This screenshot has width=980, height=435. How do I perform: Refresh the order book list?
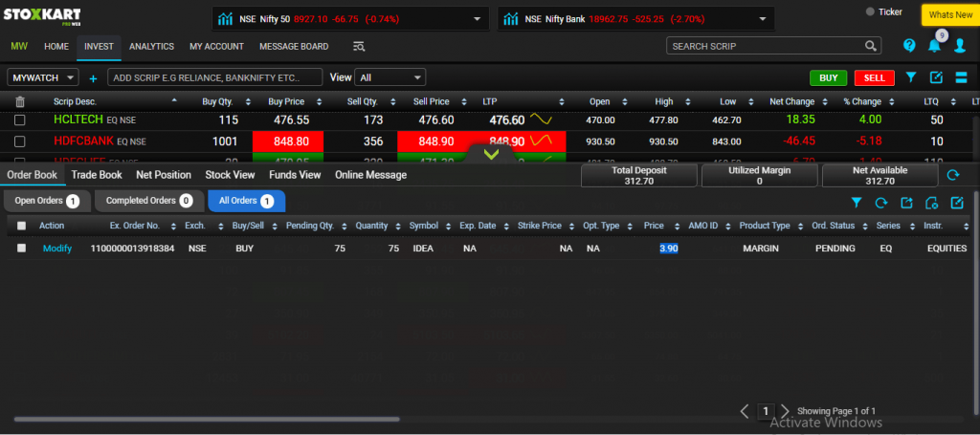click(x=881, y=203)
